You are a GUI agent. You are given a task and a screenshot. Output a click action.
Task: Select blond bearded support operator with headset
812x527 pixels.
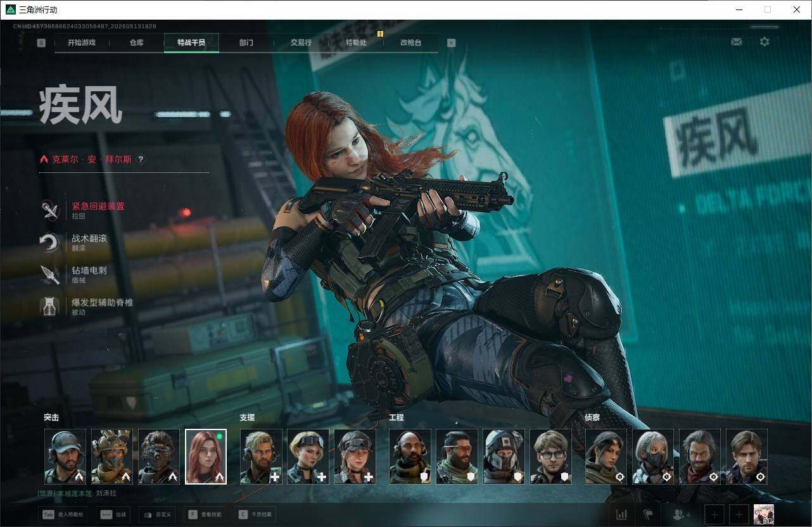tap(261, 457)
